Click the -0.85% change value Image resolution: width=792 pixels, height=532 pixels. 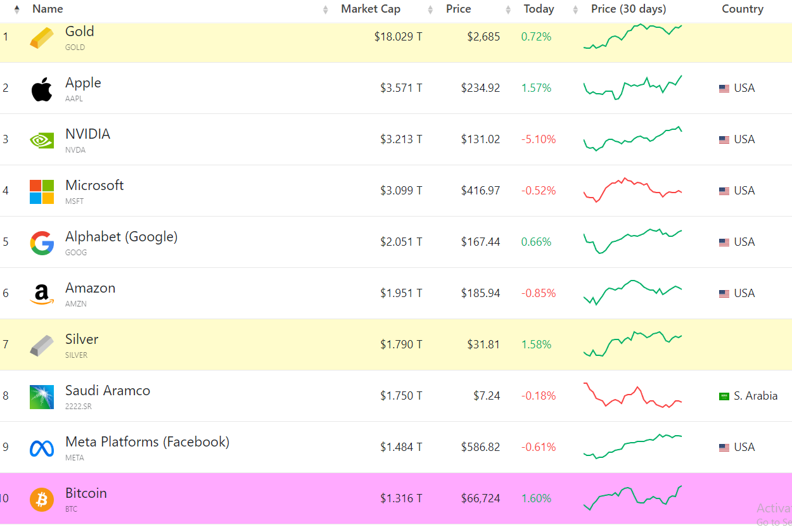coord(539,293)
